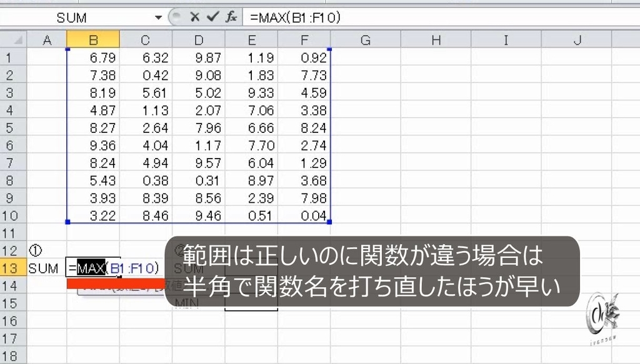Select the column A header
Image resolution: width=640 pixels, height=364 pixels.
pos(47,40)
